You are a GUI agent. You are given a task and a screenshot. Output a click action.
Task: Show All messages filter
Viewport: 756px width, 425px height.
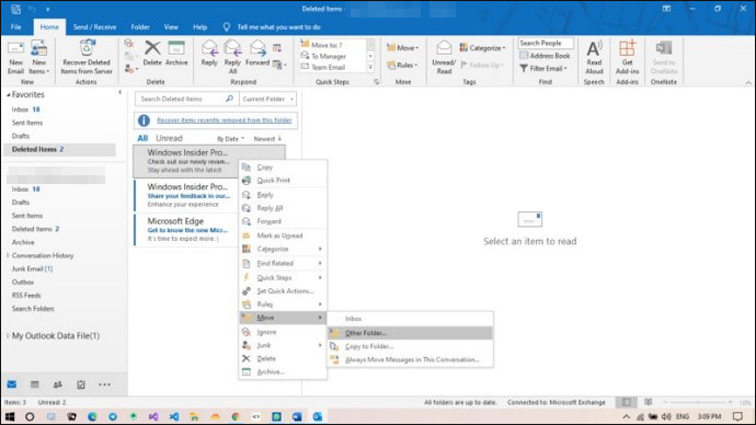tap(143, 138)
